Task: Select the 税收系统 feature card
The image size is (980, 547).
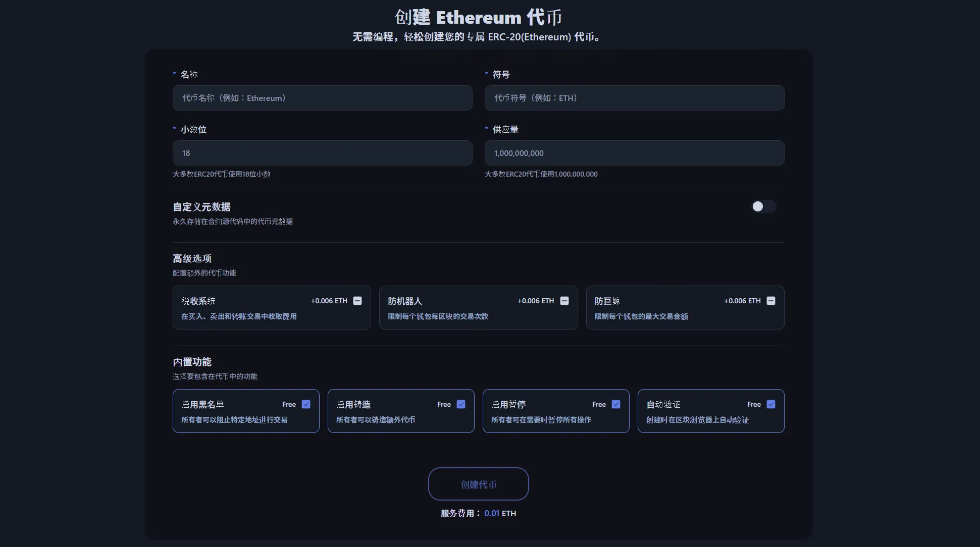Action: [271, 308]
